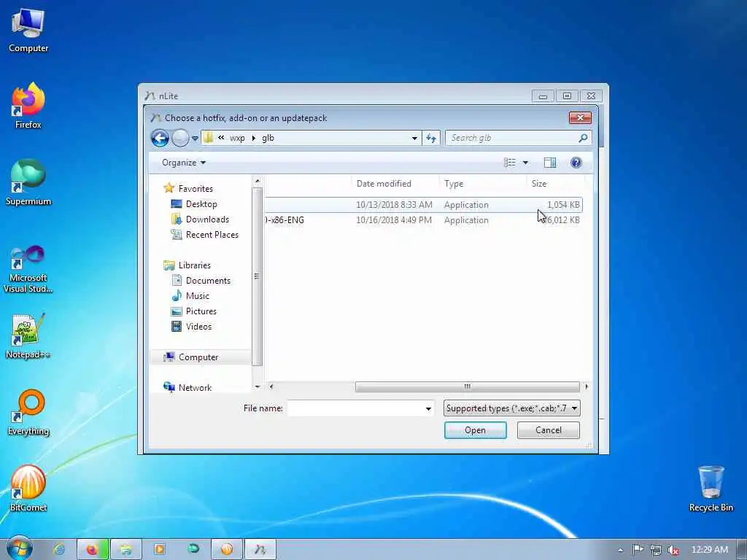
Task: Open Windows Explorer from the taskbar
Action: (125, 550)
